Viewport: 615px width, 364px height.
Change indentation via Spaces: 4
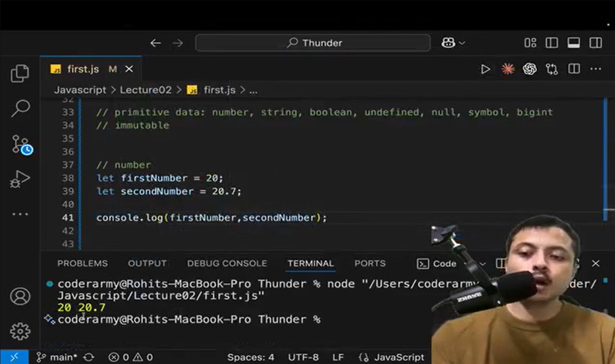click(x=251, y=357)
